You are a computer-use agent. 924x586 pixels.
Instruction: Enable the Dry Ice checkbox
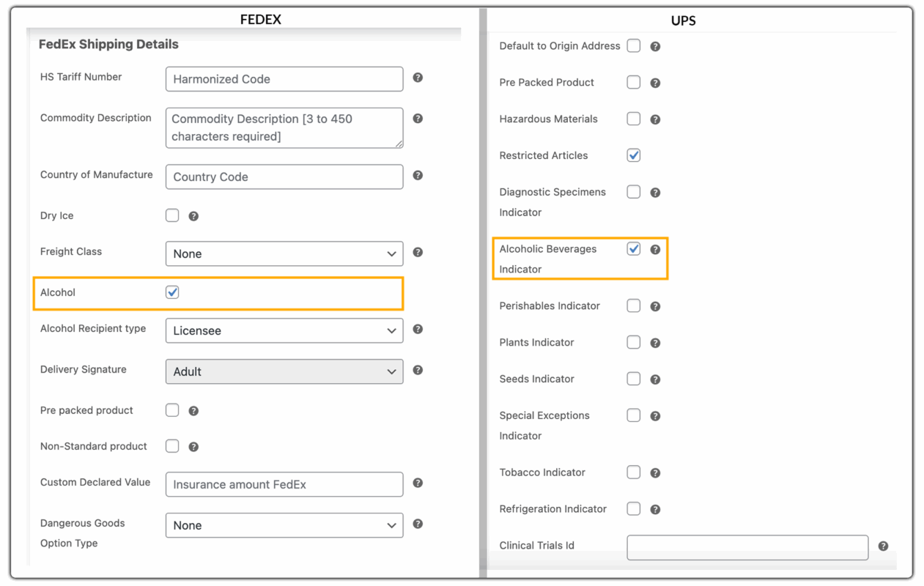[x=172, y=215]
